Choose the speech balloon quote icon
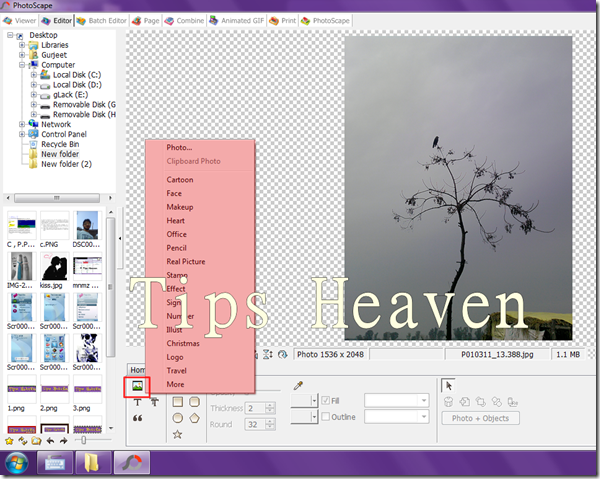 point(137,418)
